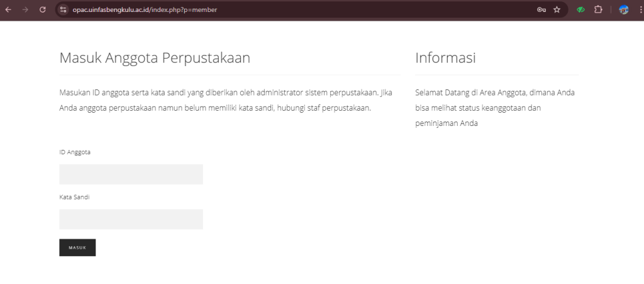Click the address bar URL text
Image resolution: width=644 pixels, height=284 pixels.
pyautogui.click(x=145, y=9)
